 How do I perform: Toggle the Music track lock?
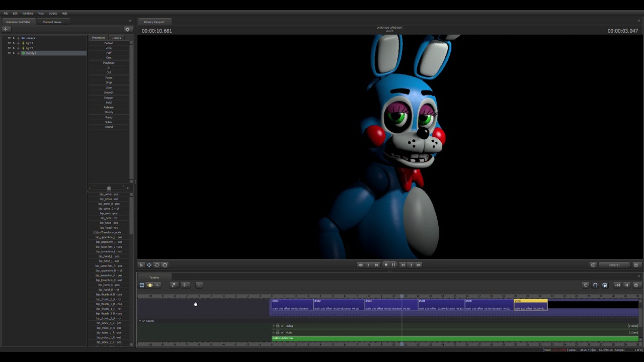coord(278,332)
